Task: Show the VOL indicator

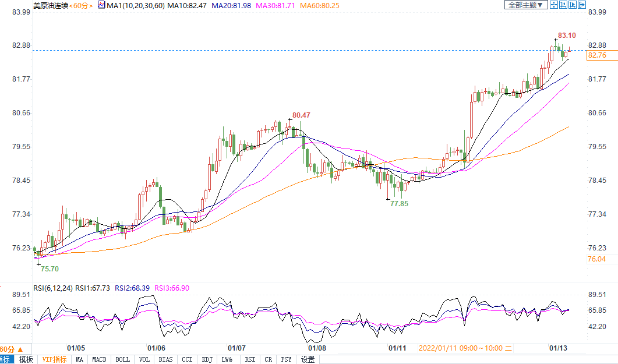Action: pyautogui.click(x=145, y=359)
